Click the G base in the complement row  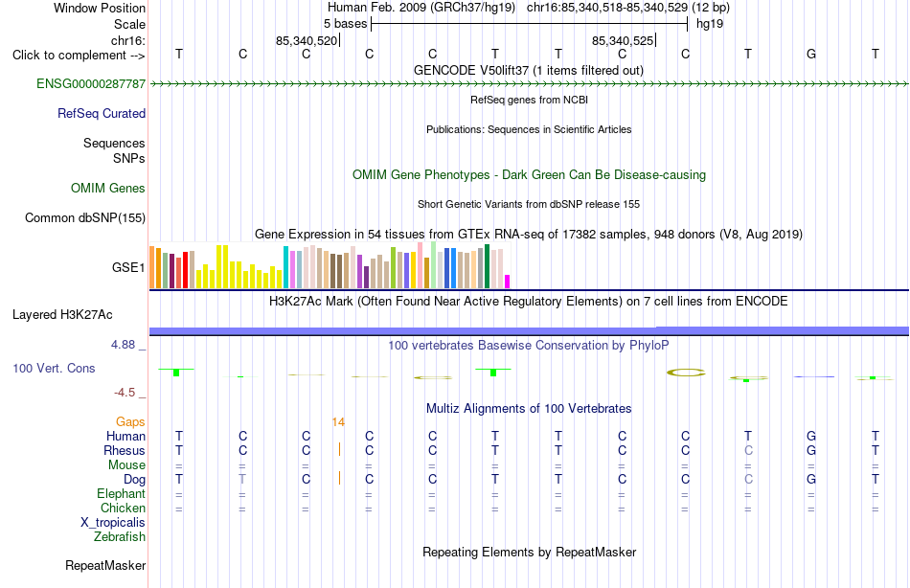pyautogui.click(x=811, y=54)
